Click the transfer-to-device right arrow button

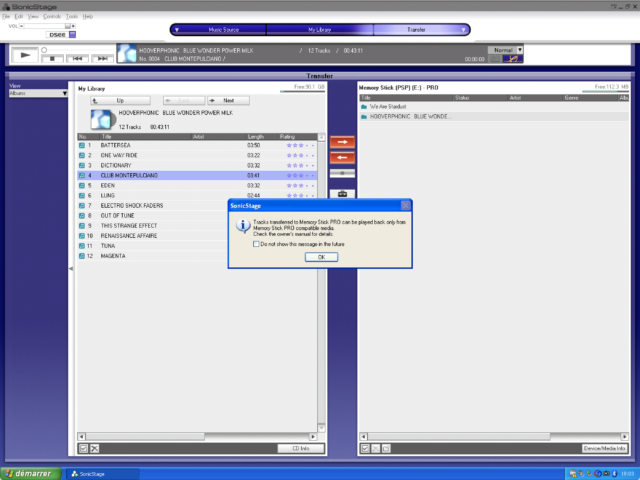(x=342, y=142)
